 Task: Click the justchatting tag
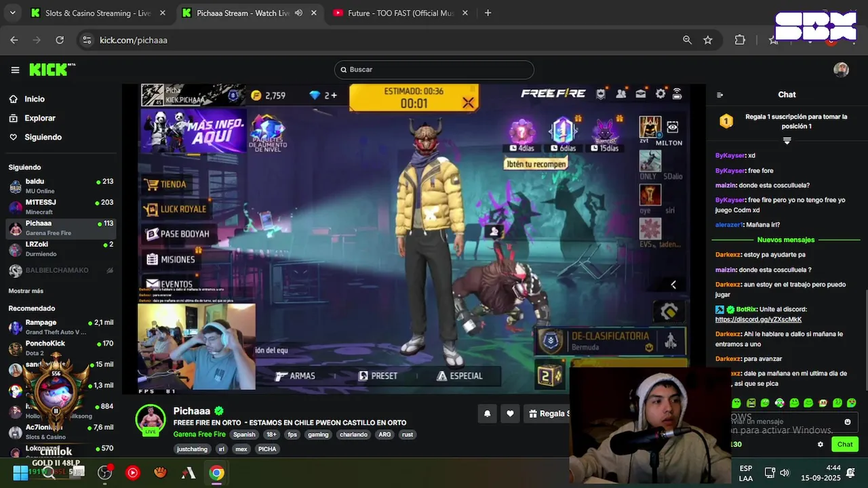coord(192,449)
